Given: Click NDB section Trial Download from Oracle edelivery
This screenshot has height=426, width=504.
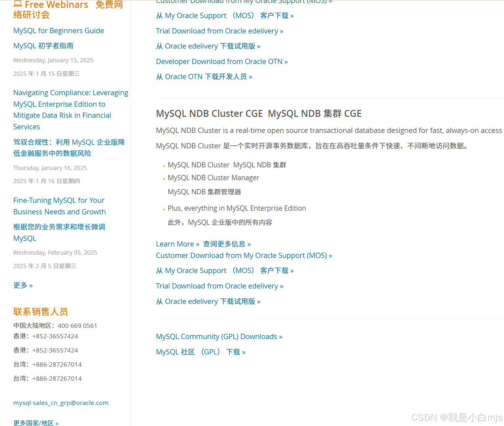Looking at the screenshot, I should click(x=220, y=286).
